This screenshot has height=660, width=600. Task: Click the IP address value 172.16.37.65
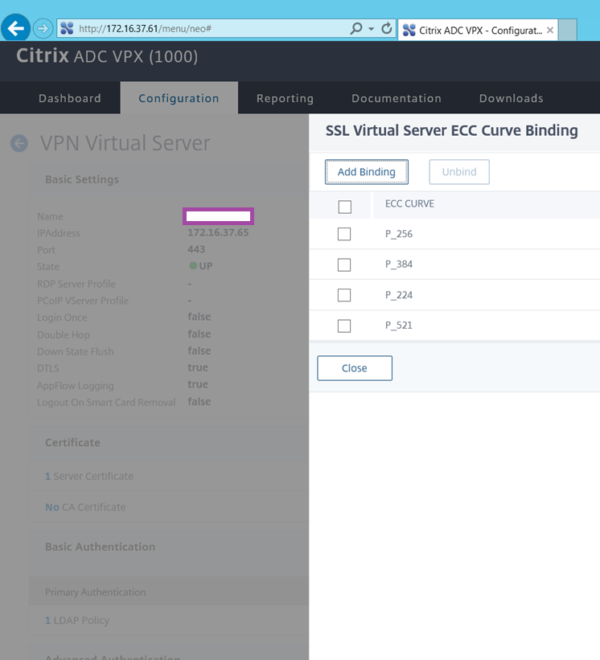[218, 233]
